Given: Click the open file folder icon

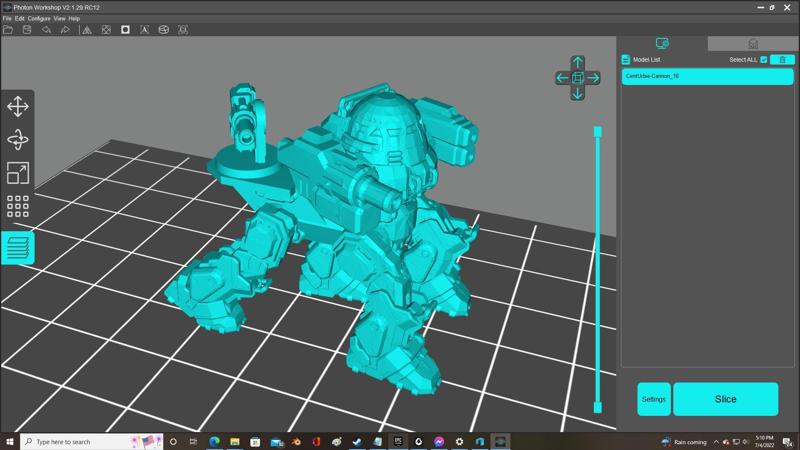Looking at the screenshot, I should (x=8, y=30).
